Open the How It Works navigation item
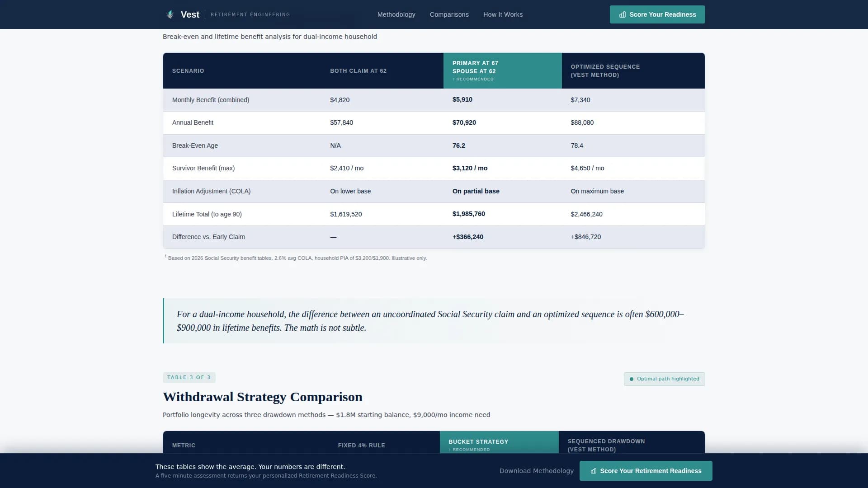 503,14
